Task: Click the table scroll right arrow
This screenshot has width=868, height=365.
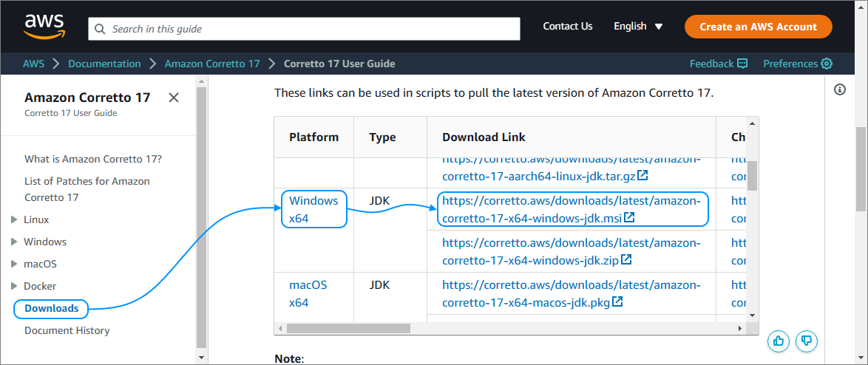Action: point(741,329)
